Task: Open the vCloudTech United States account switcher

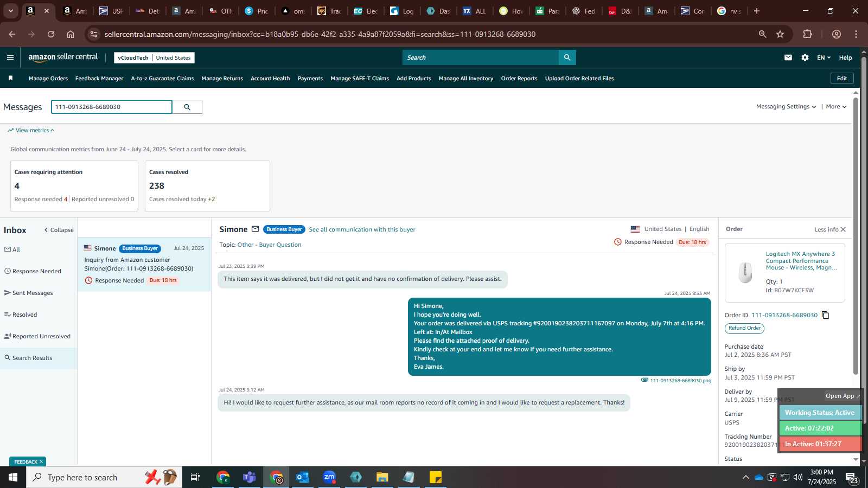Action: click(x=154, y=57)
